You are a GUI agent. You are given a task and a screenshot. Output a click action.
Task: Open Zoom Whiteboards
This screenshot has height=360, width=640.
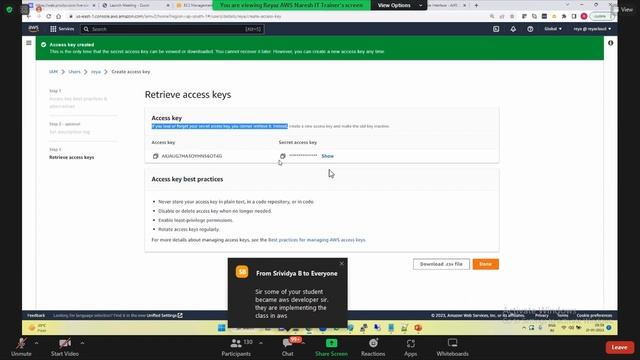452,347
